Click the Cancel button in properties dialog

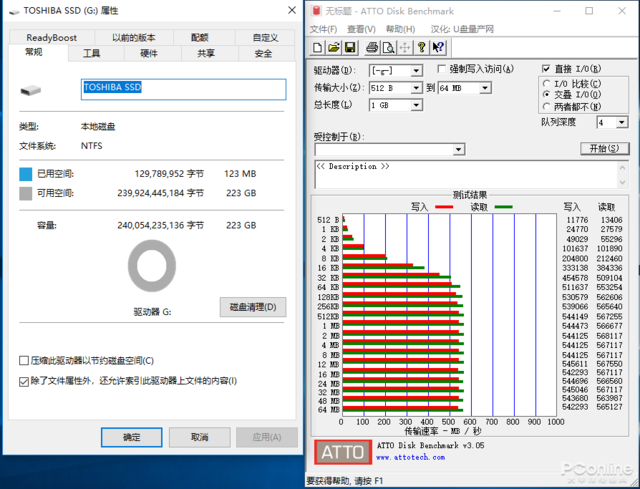[x=200, y=438]
